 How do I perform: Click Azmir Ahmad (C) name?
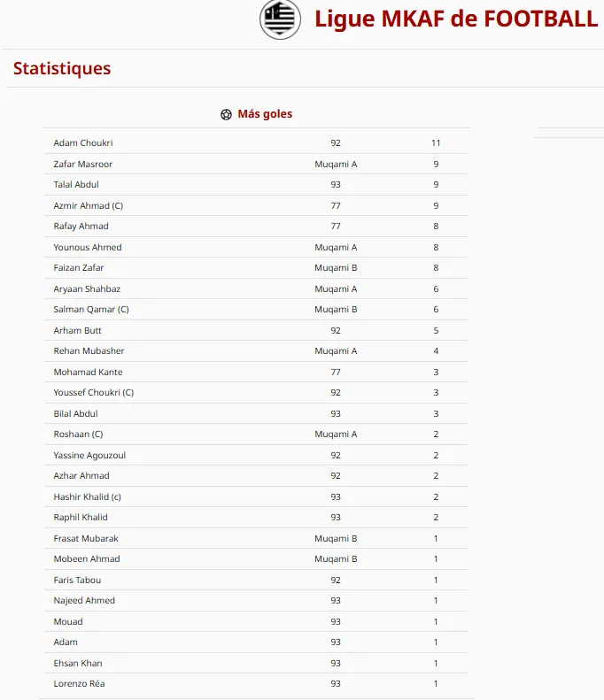[88, 205]
